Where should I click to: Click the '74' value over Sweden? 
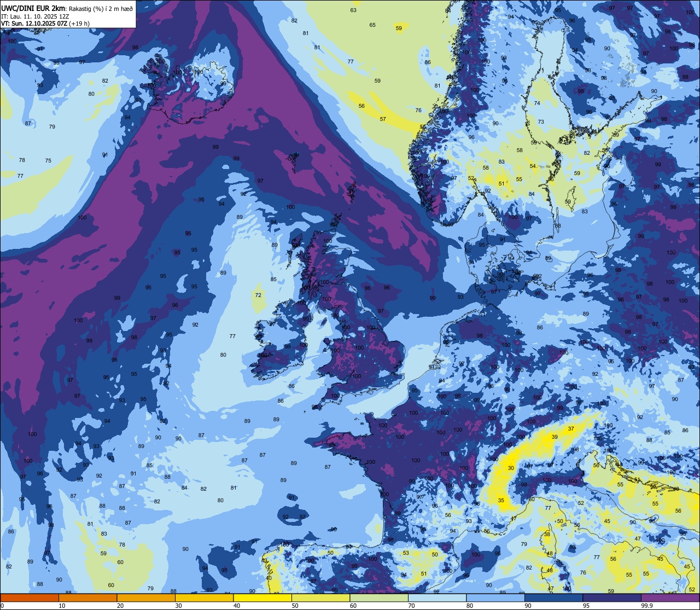[537, 103]
